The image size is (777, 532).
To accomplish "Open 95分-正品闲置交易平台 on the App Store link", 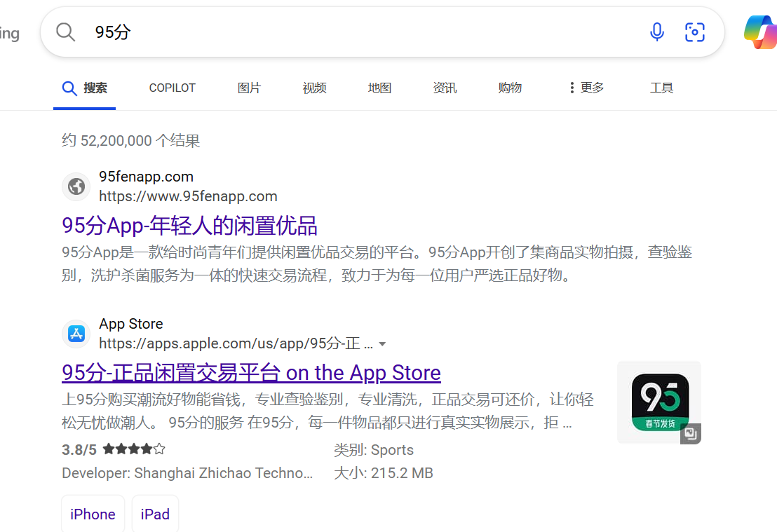I will pos(251,372).
